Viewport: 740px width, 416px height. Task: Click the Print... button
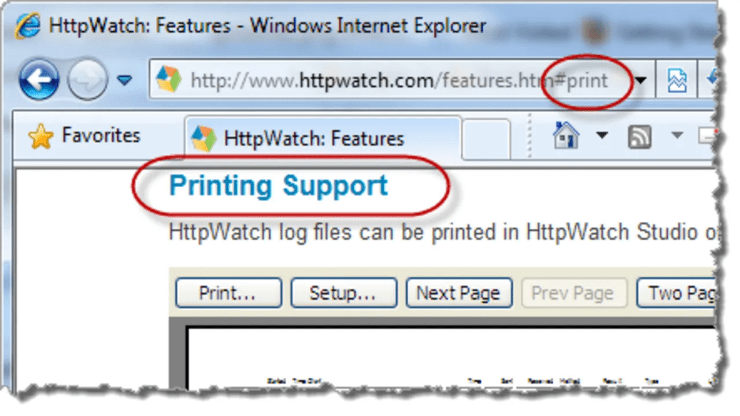pos(228,293)
